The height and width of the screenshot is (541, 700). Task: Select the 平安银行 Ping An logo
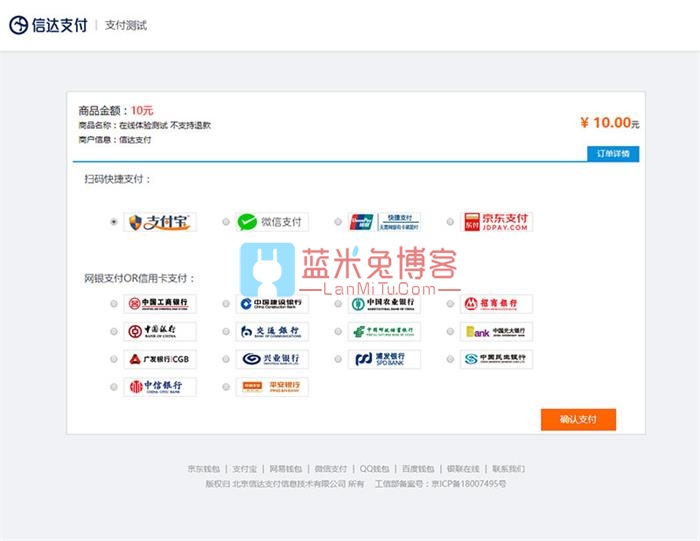(272, 387)
